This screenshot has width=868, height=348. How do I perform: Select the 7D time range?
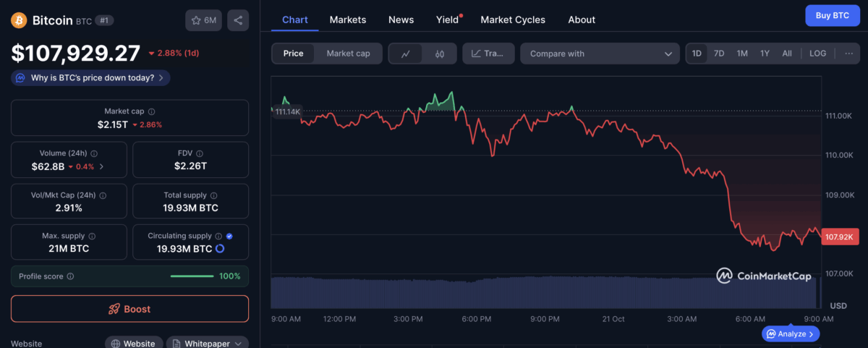(x=719, y=54)
